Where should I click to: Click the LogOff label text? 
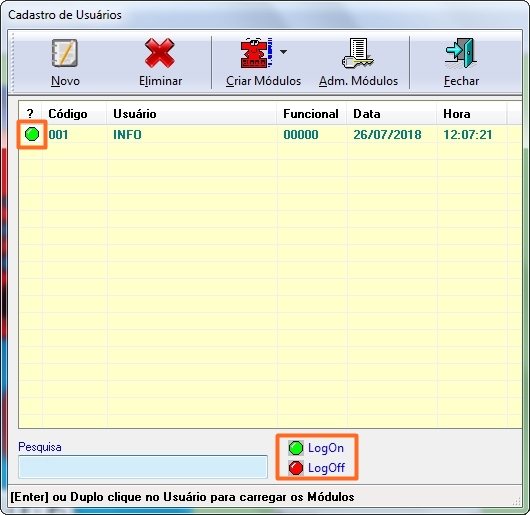click(x=327, y=468)
